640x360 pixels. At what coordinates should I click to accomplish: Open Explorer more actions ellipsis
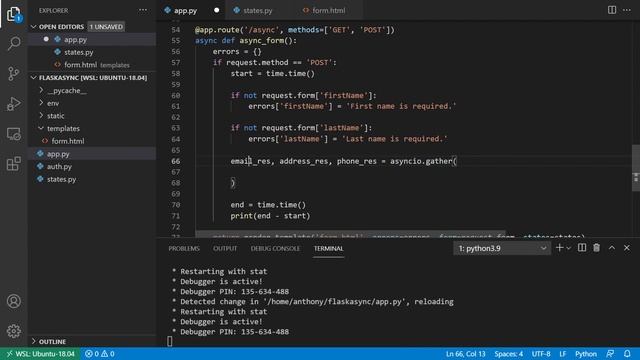click(142, 10)
